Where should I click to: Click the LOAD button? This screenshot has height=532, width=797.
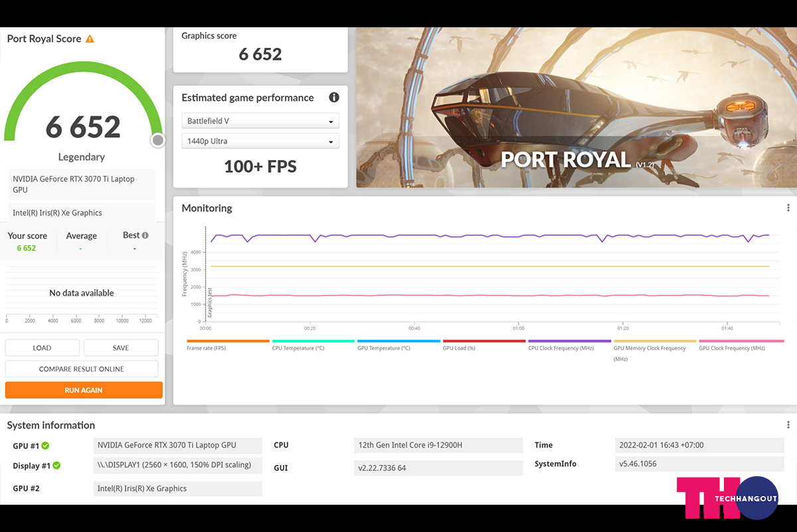pos(43,348)
